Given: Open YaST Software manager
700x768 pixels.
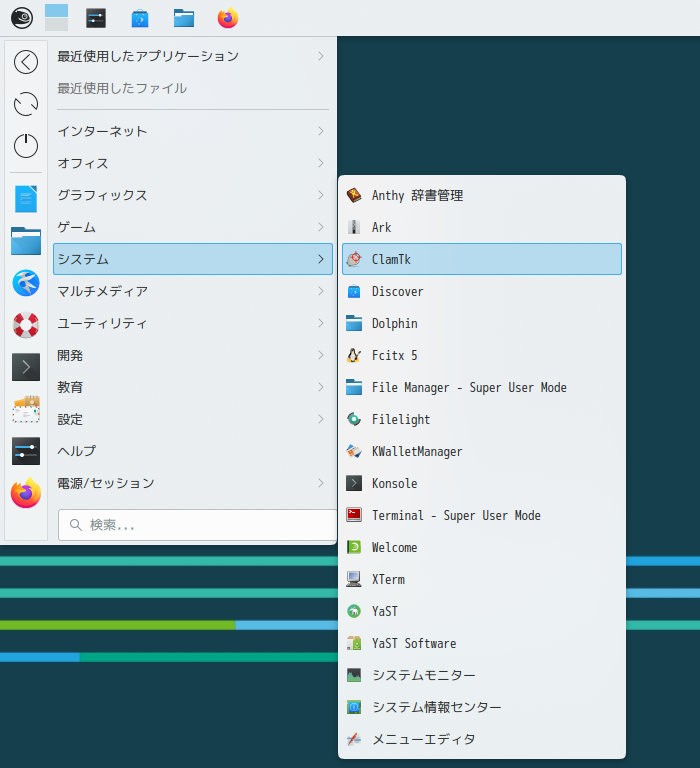Looking at the screenshot, I should coord(482,643).
